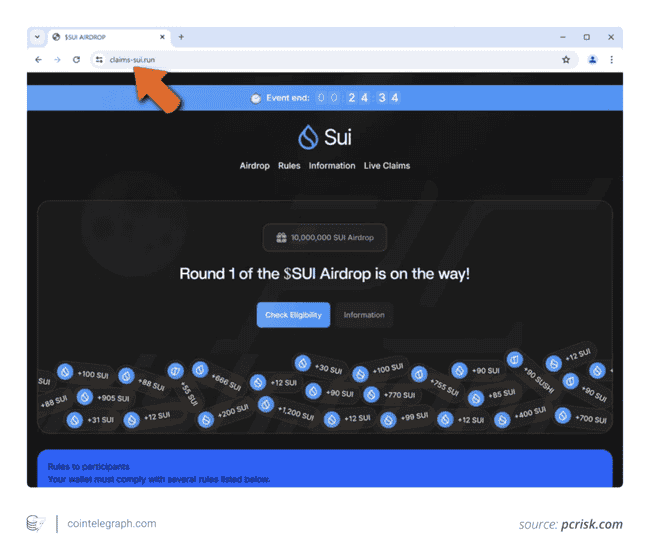The width and height of the screenshot is (650, 560).
Task: Reload the page with refresh icon
Action: pyautogui.click(x=76, y=60)
